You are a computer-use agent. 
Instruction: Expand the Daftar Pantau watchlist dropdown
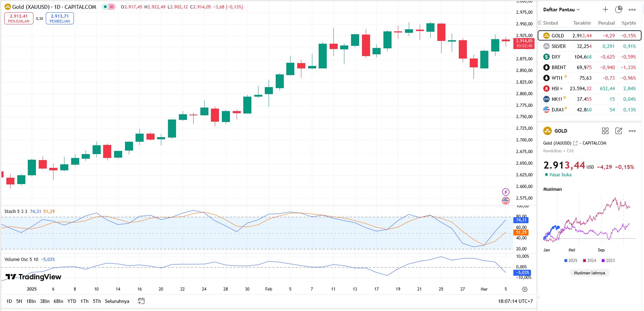coord(561,10)
